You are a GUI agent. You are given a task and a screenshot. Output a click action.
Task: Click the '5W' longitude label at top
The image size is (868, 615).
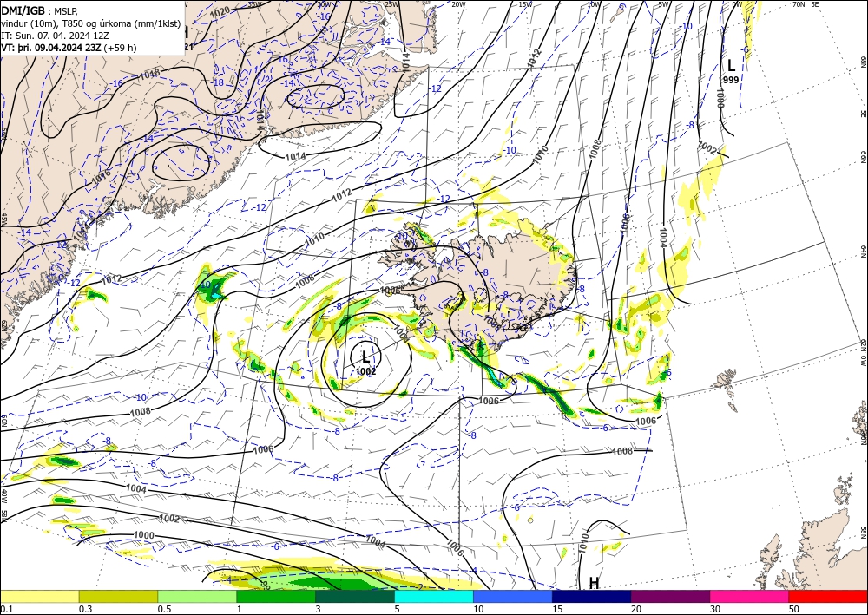click(664, 4)
